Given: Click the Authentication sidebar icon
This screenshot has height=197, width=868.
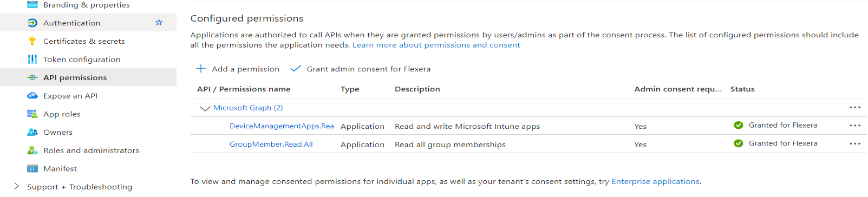Looking at the screenshot, I should 32,23.
